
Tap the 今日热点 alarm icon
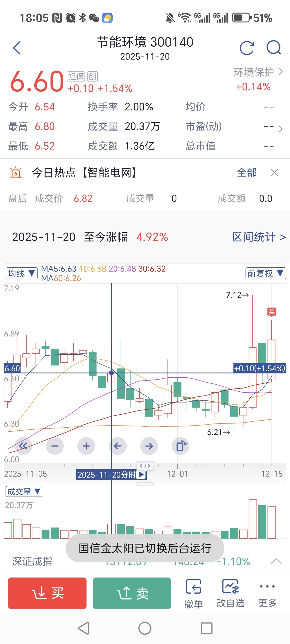tap(16, 173)
